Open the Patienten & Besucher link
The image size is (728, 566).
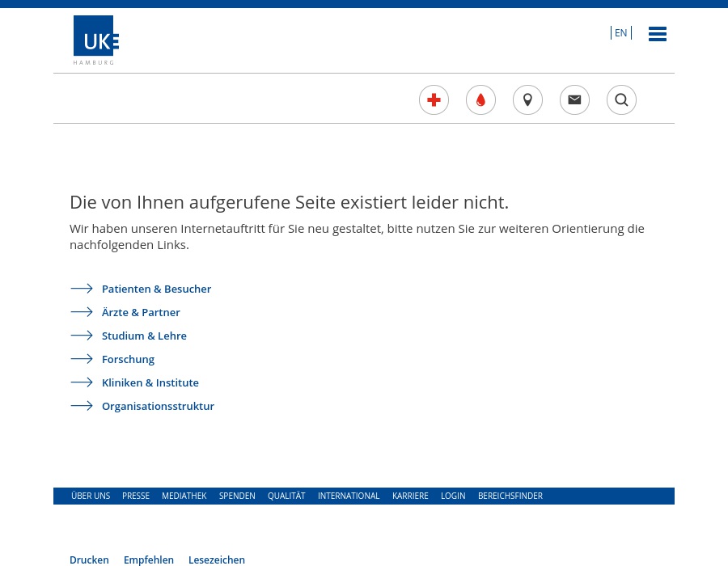(x=156, y=289)
